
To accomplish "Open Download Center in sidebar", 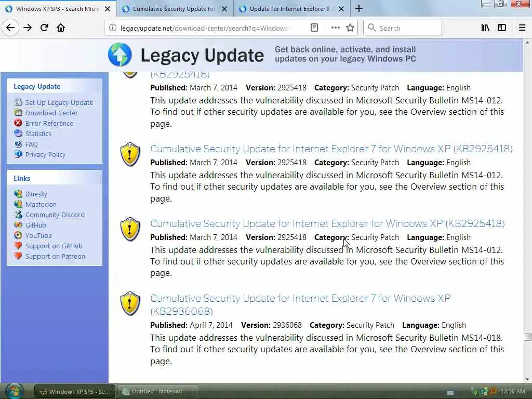I will (x=51, y=113).
